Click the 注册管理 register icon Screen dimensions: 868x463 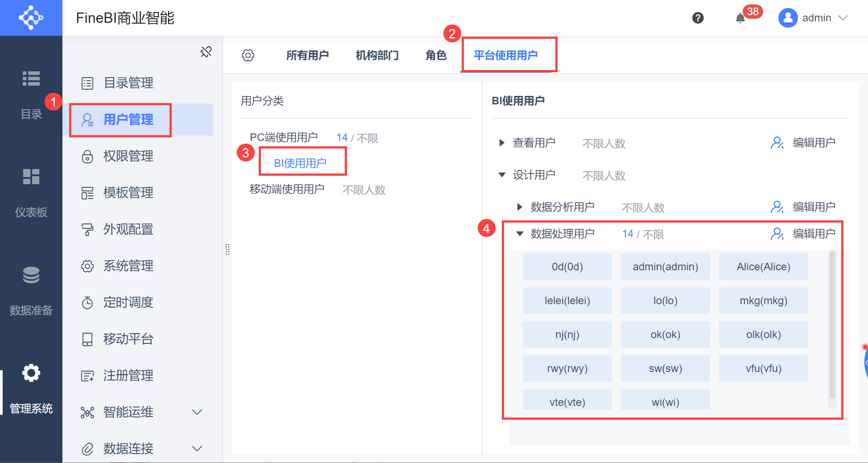pyautogui.click(x=87, y=376)
